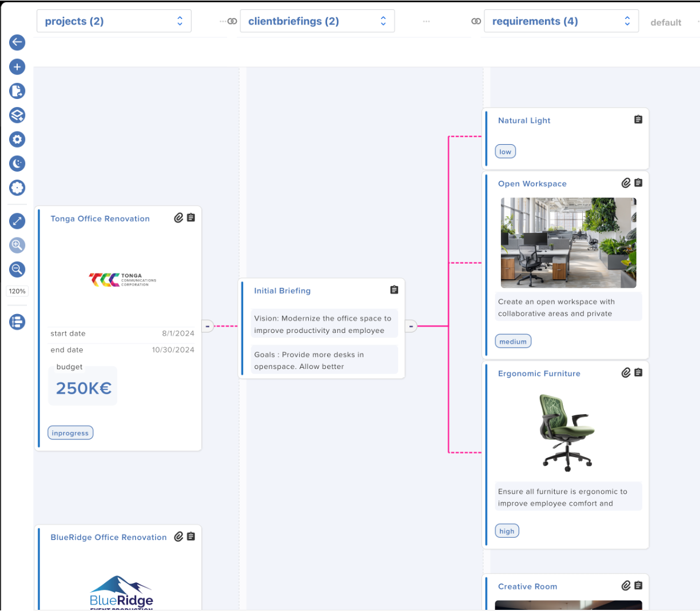Click the inprogress status tag

click(70, 433)
